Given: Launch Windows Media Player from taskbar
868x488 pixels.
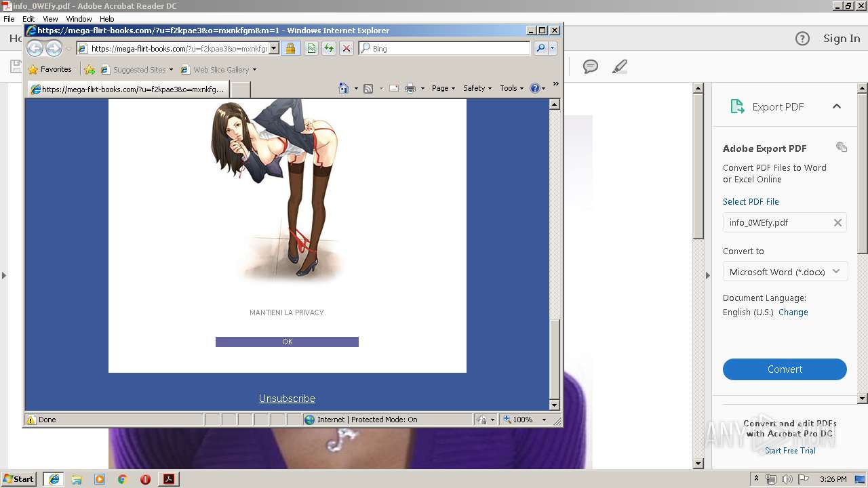Looking at the screenshot, I should [100, 479].
